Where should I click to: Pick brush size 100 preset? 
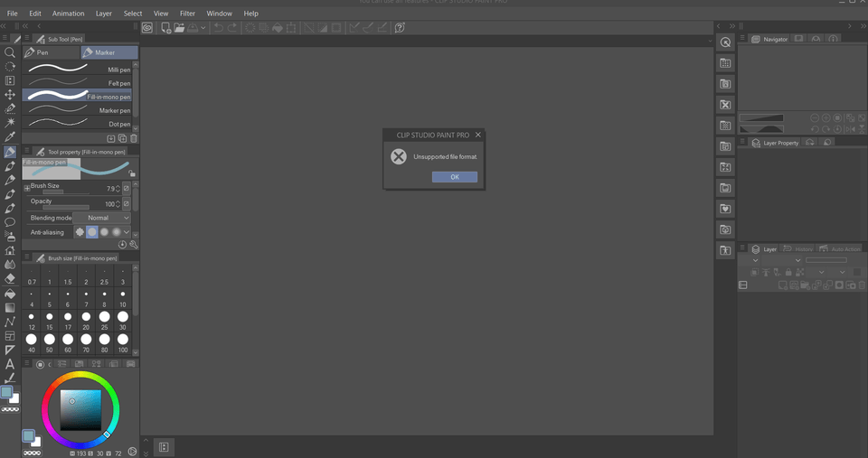tap(123, 342)
